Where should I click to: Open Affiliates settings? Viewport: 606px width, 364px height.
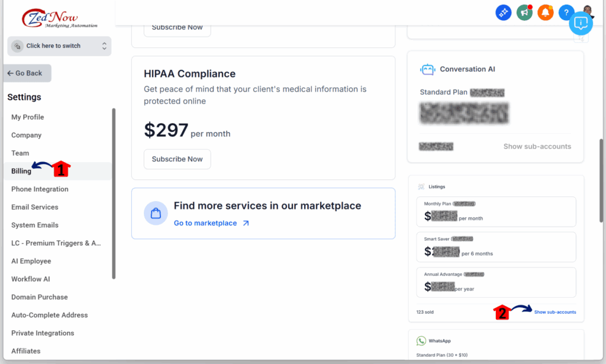tap(26, 351)
